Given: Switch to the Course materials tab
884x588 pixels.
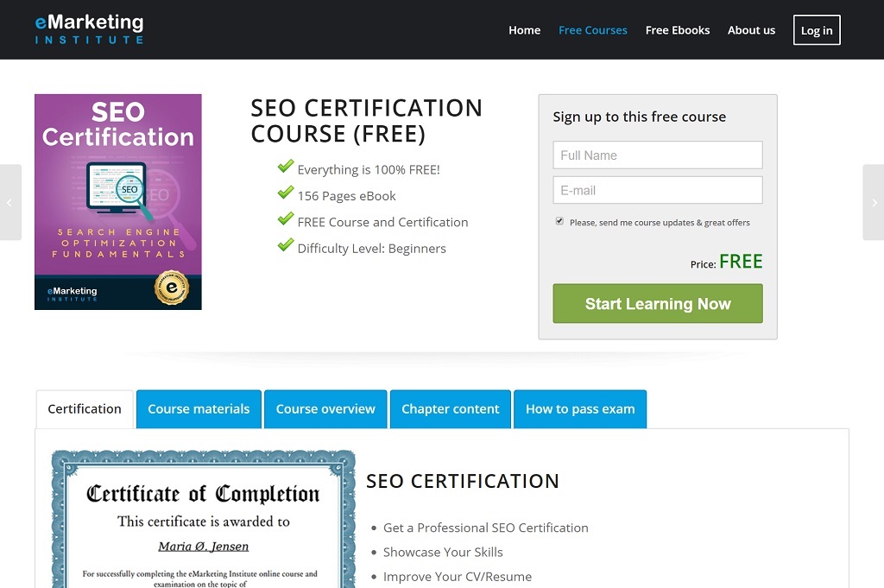Looking at the screenshot, I should point(198,408).
